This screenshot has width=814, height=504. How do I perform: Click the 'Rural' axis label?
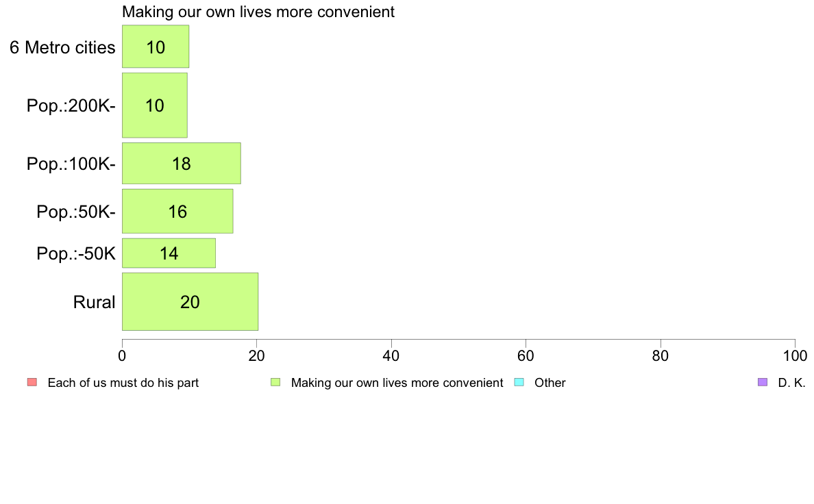(x=94, y=302)
